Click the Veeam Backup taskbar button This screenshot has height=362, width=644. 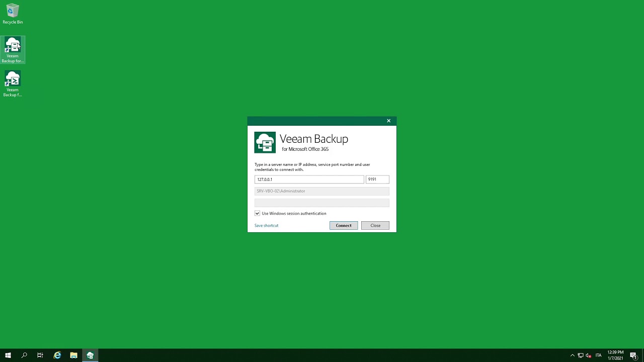90,355
